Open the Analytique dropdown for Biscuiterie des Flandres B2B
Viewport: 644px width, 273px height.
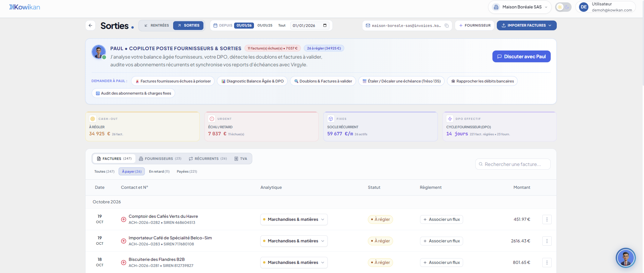(294, 263)
